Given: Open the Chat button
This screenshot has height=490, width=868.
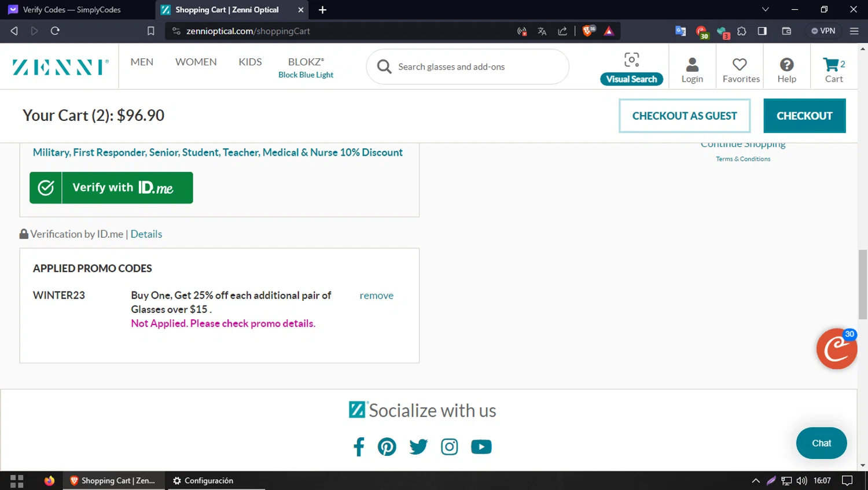Looking at the screenshot, I should [821, 443].
